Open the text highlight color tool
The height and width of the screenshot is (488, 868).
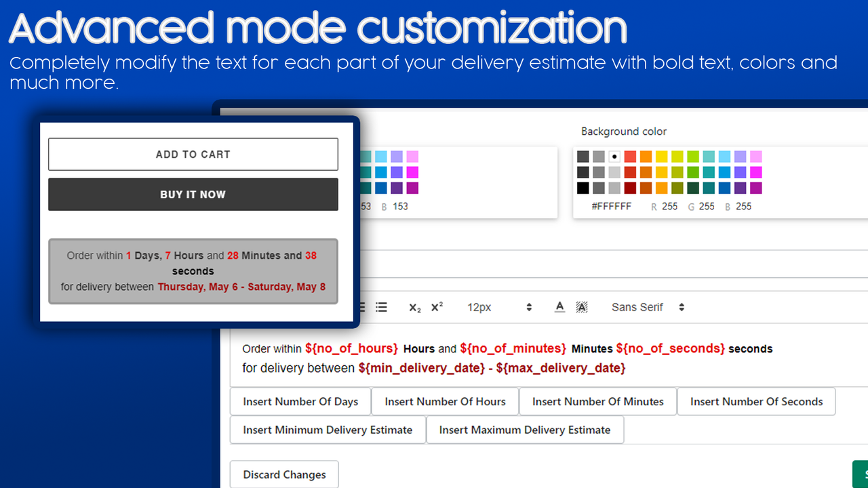[581, 306]
